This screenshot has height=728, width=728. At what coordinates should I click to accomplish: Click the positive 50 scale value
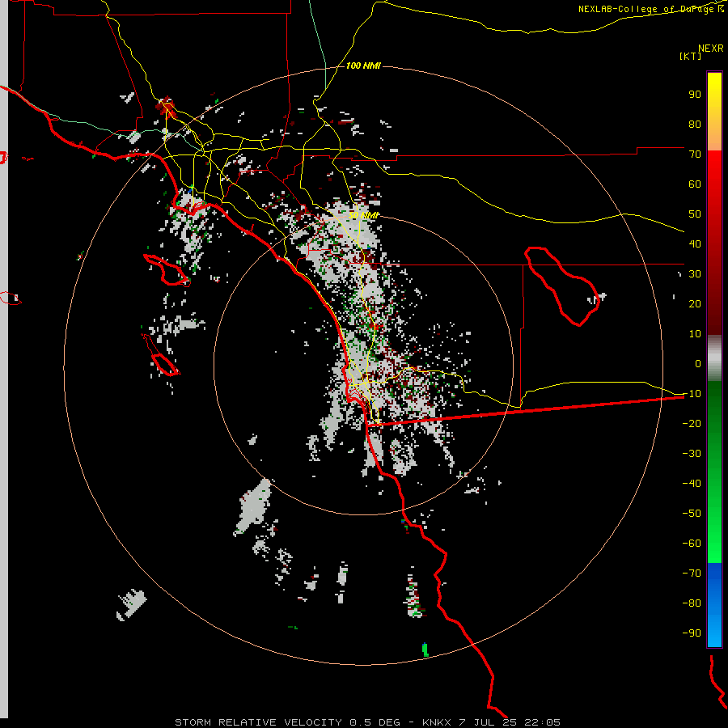695,214
